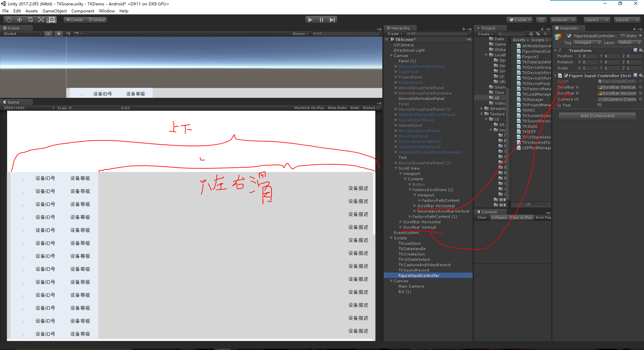This screenshot has height=350, width=644.
Task: Click Project search-by-label icon
Action: tap(538, 34)
